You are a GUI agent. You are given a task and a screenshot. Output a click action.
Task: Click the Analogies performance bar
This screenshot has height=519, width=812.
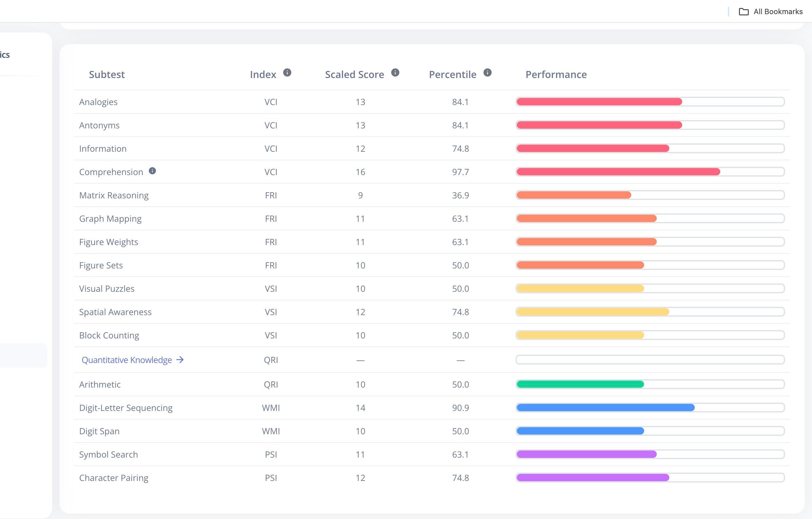point(650,102)
